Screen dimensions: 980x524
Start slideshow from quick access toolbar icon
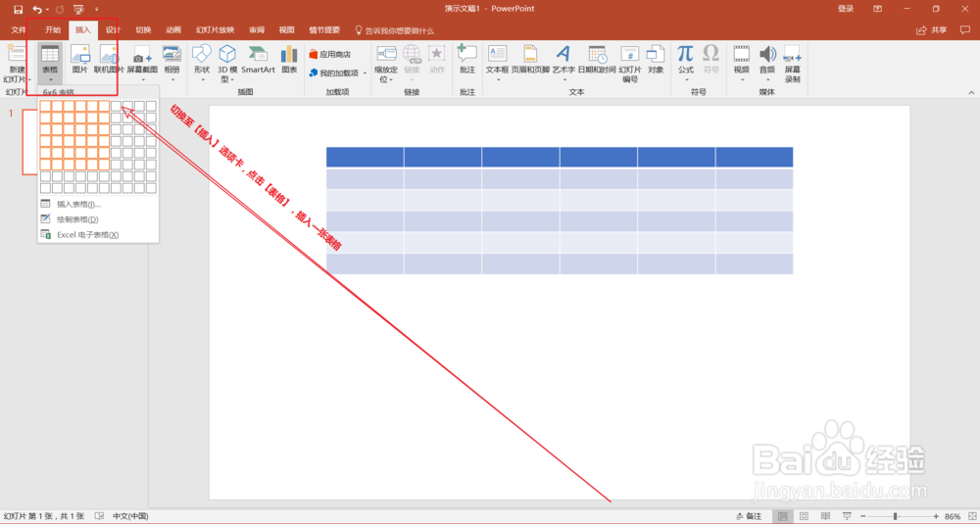click(x=78, y=10)
